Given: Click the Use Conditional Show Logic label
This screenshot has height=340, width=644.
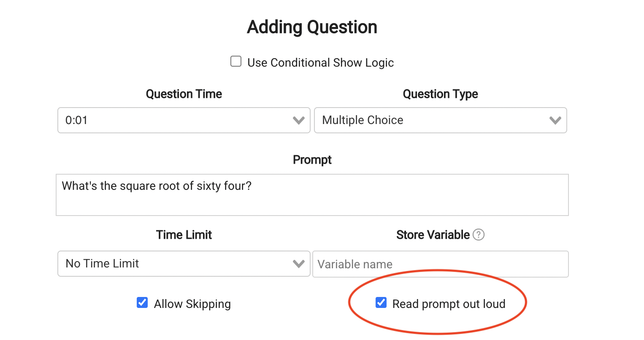Looking at the screenshot, I should [x=320, y=63].
